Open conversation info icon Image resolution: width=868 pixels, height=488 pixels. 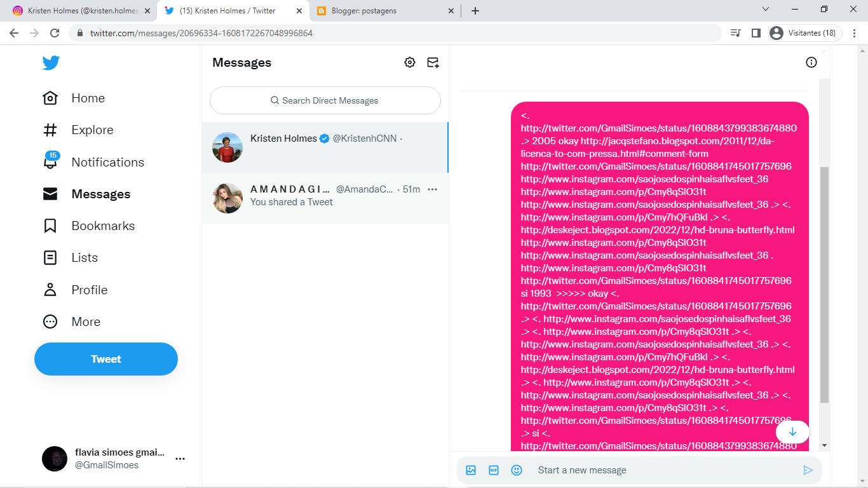811,62
